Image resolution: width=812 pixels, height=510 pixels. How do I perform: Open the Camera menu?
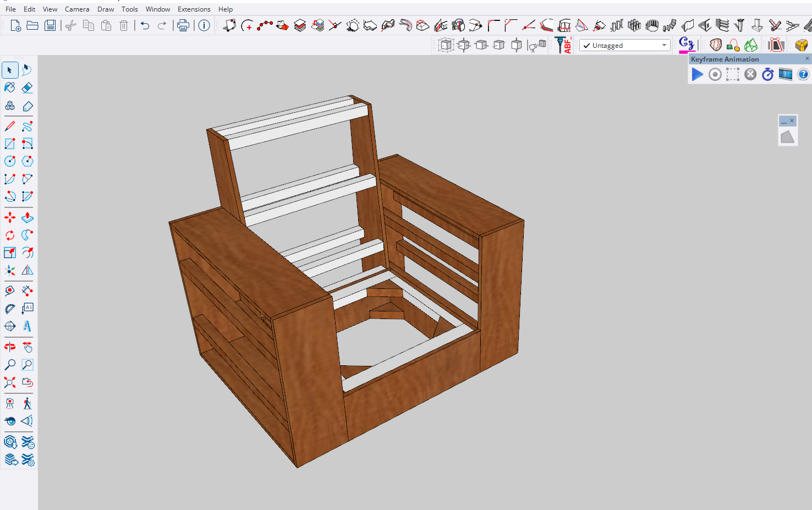[77, 9]
